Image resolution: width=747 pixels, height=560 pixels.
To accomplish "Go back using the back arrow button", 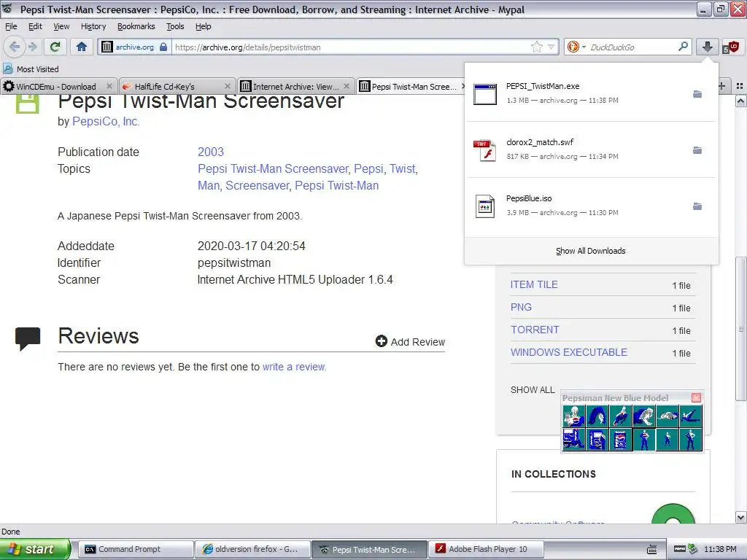I will coord(15,47).
